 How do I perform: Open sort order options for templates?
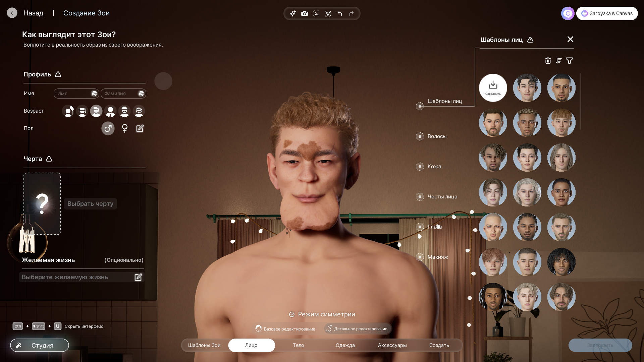click(x=558, y=61)
